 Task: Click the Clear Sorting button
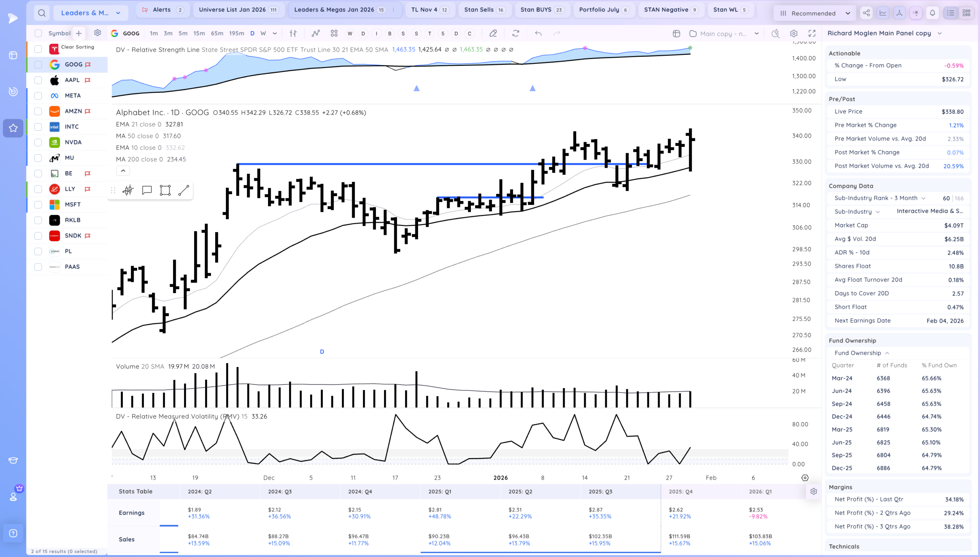click(x=77, y=47)
